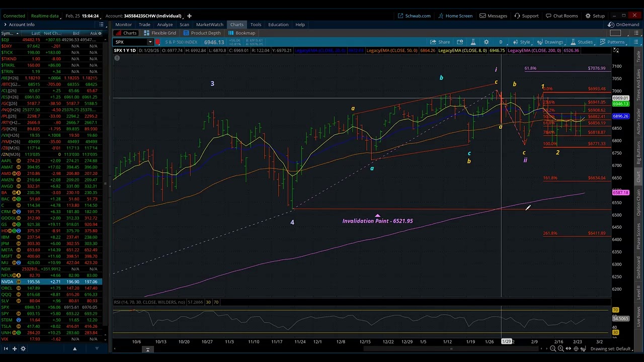Click the RSI study label
Screen dimensions: 644x362
pos(149,302)
